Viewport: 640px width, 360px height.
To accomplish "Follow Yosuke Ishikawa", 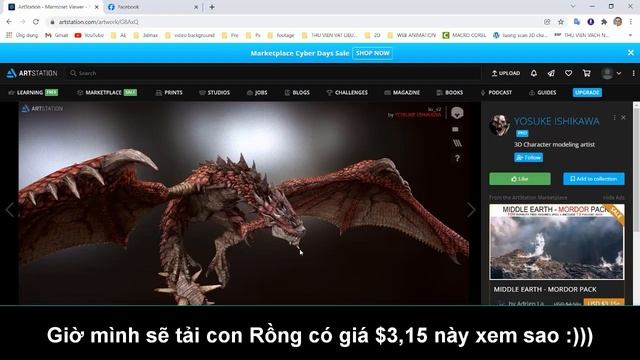I will pos(529,158).
